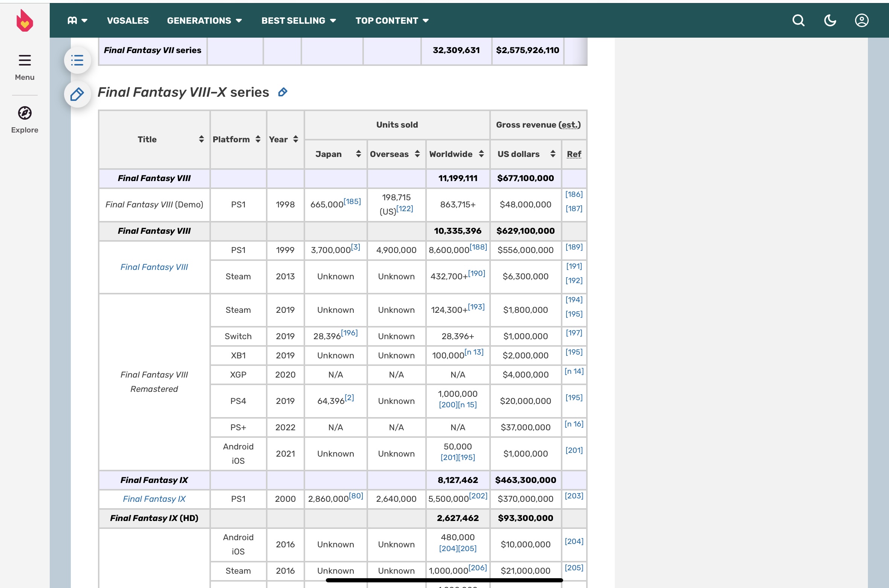889x588 pixels.
Task: Sort table by Japan units sold
Action: point(359,154)
